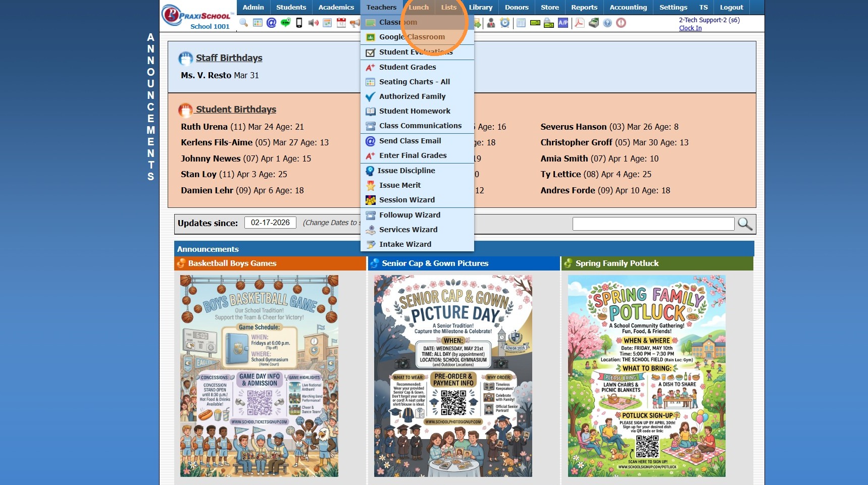The image size is (868, 485).
Task: Choose Seating Charts - All menu entry
Action: [417, 82]
